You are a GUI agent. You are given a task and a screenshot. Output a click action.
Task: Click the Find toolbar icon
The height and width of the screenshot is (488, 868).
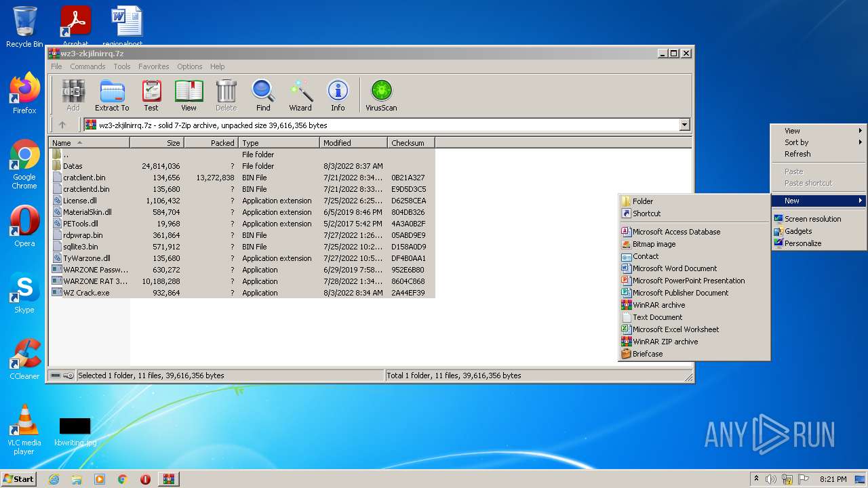[x=263, y=95]
